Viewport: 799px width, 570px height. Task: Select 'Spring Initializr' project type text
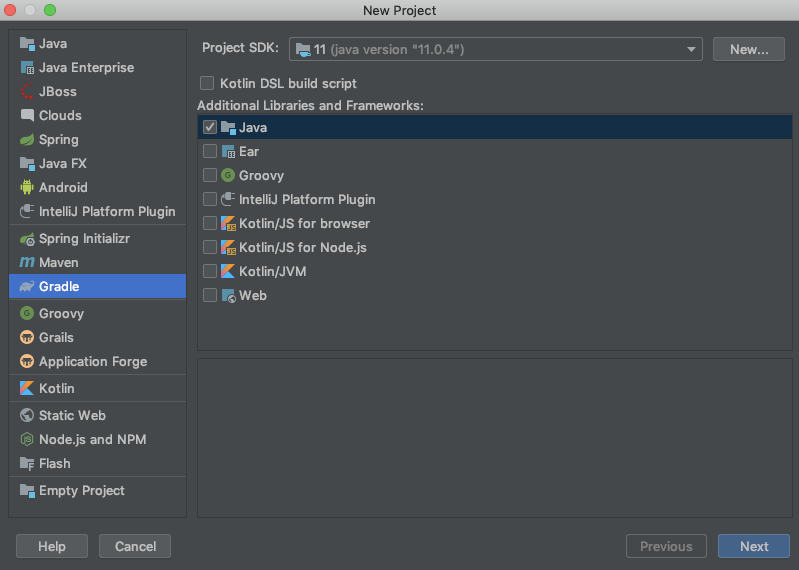click(x=84, y=239)
